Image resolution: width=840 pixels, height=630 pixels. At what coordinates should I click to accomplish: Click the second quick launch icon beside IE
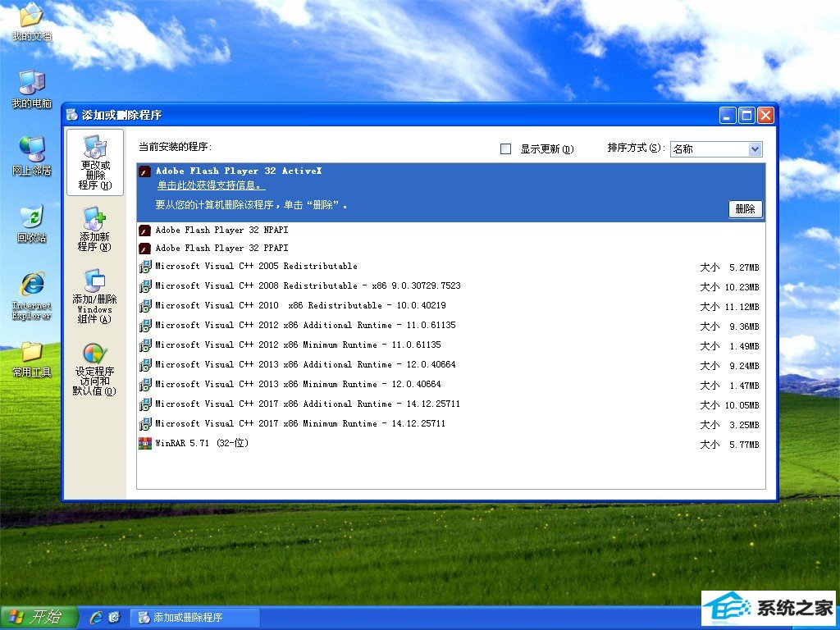[114, 617]
